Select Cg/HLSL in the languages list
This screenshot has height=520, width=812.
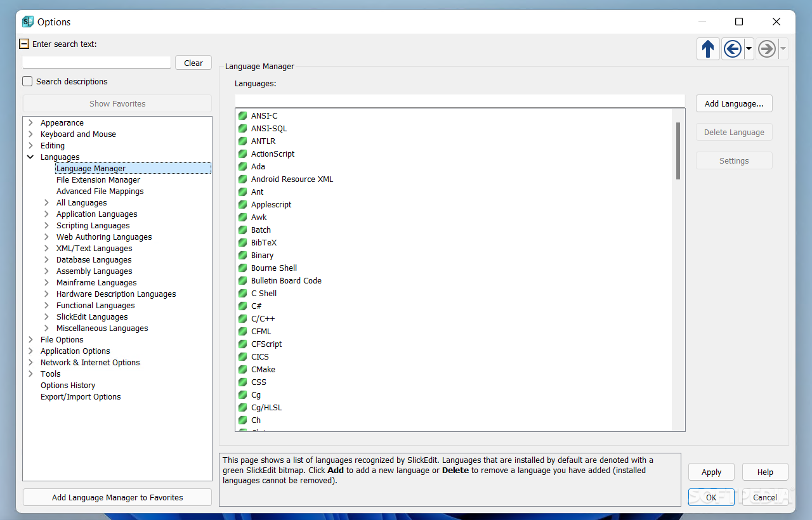[266, 408]
